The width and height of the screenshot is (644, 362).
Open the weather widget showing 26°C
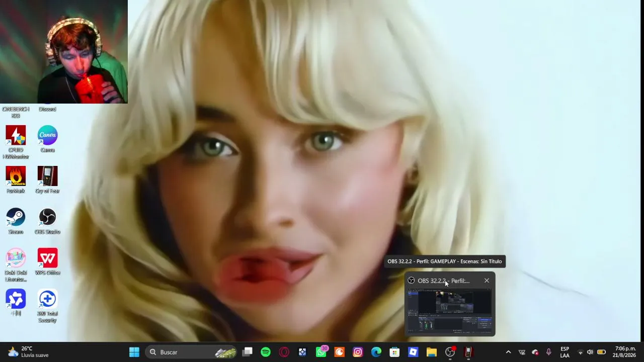(x=28, y=352)
